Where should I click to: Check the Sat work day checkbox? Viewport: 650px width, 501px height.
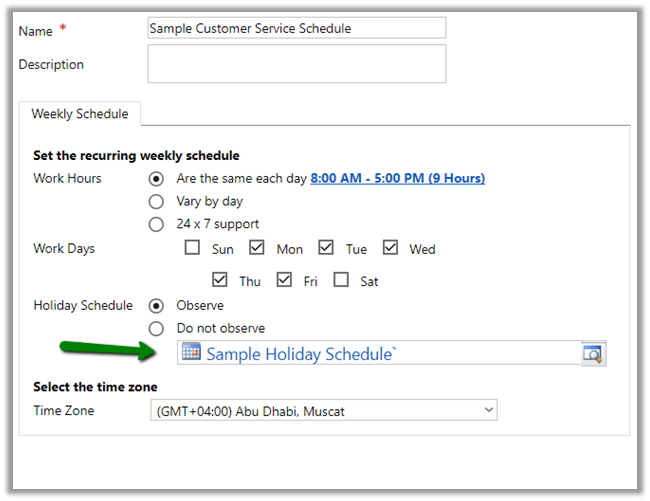click(341, 281)
